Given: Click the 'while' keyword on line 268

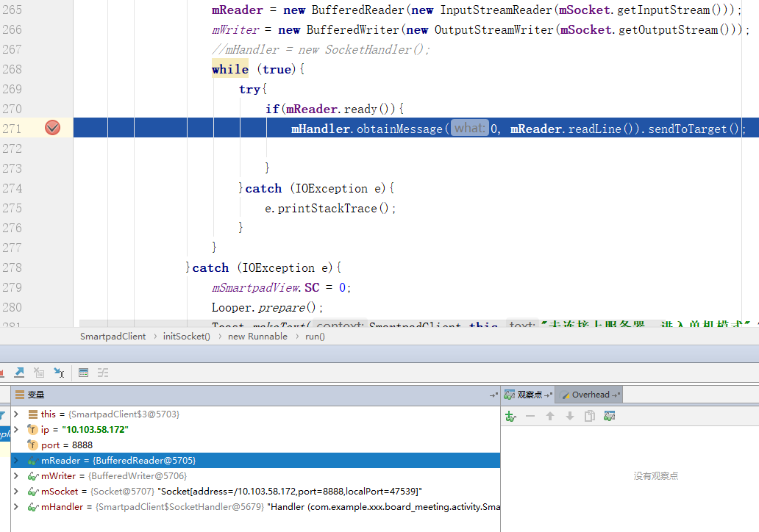Looking at the screenshot, I should pos(230,69).
